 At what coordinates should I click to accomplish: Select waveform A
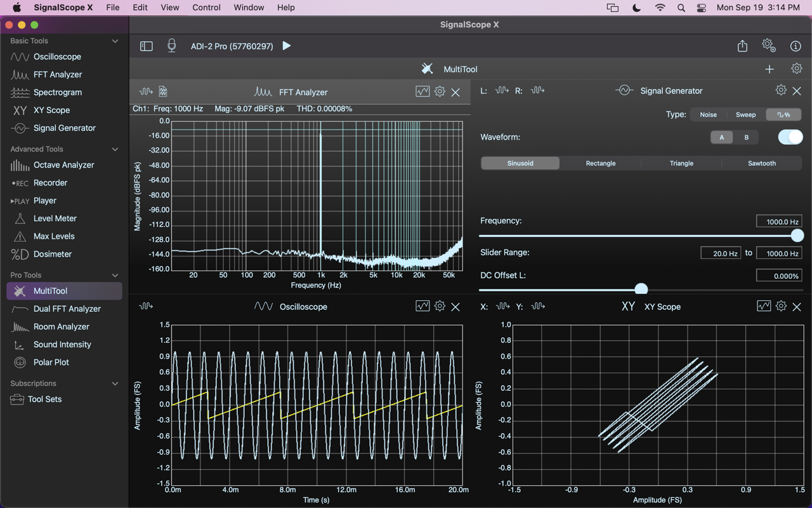point(721,137)
